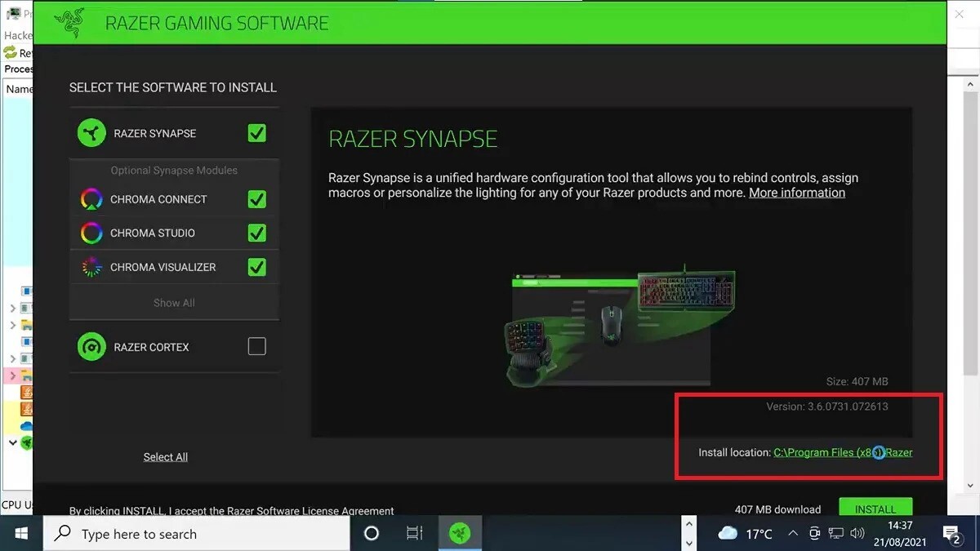The width and height of the screenshot is (980, 551).
Task: Uncheck the Chroma Visualizer checkbox
Action: 256,267
